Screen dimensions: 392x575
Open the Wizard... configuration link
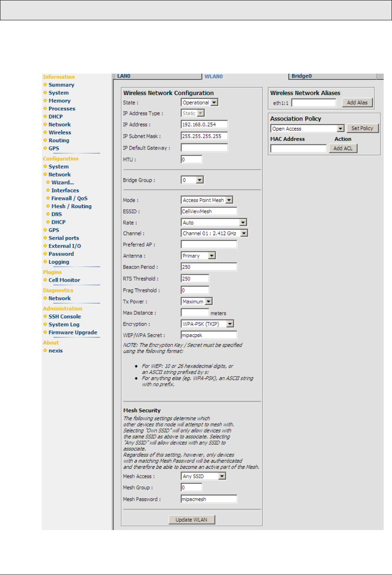point(62,182)
